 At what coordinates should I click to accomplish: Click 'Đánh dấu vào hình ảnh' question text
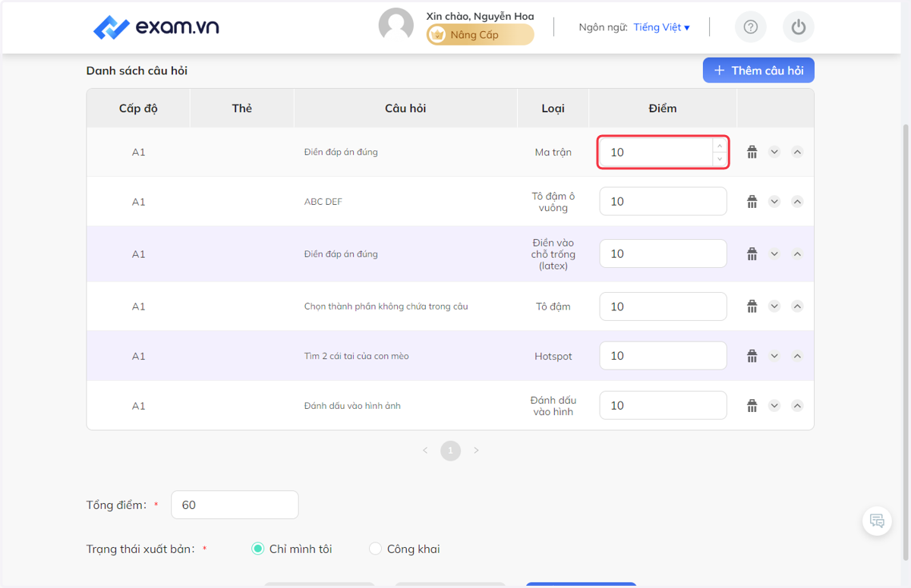click(352, 406)
